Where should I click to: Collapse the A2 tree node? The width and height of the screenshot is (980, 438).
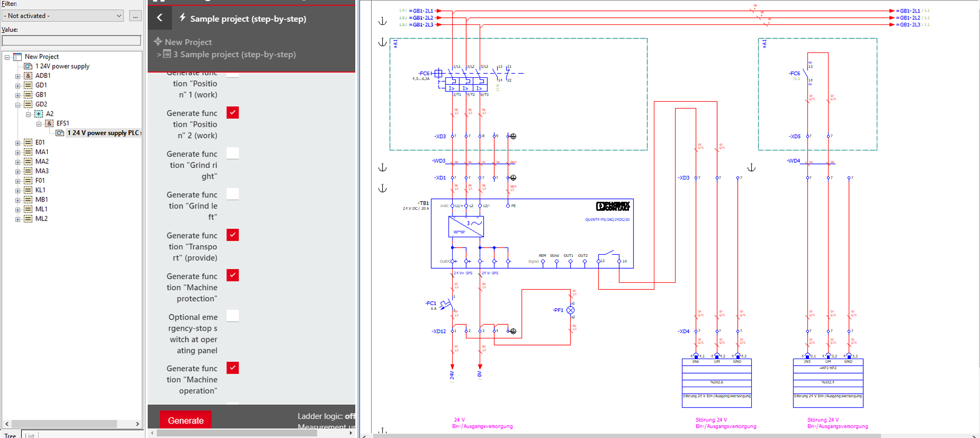(x=29, y=114)
